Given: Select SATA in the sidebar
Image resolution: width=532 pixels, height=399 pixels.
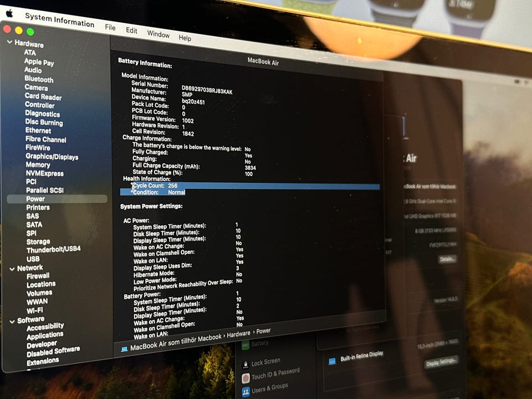Looking at the screenshot, I should (34, 224).
